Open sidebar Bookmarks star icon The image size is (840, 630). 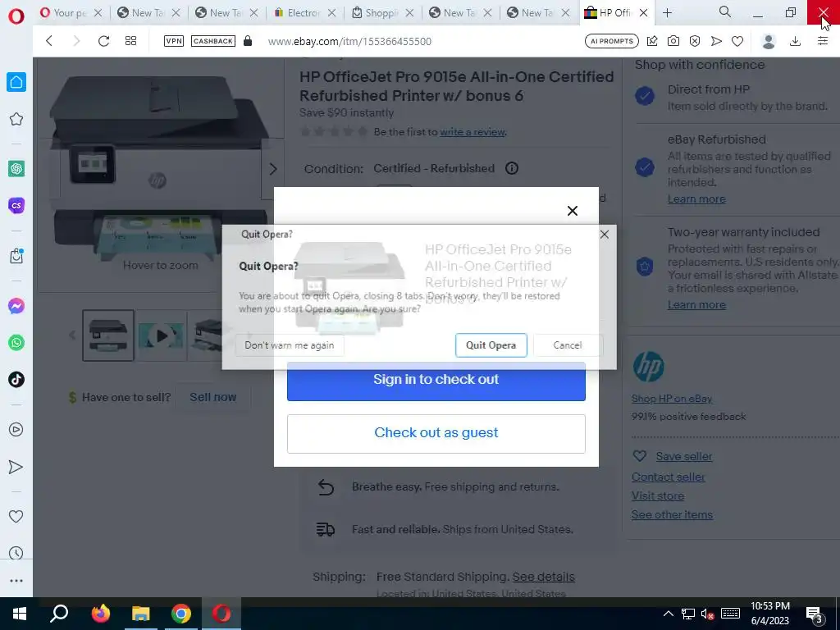click(x=16, y=119)
